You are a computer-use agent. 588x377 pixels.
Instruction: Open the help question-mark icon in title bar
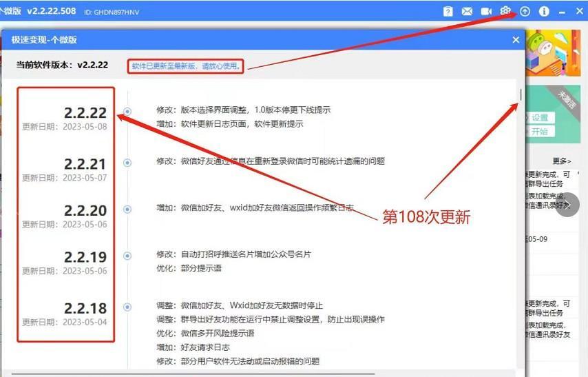pos(448,11)
